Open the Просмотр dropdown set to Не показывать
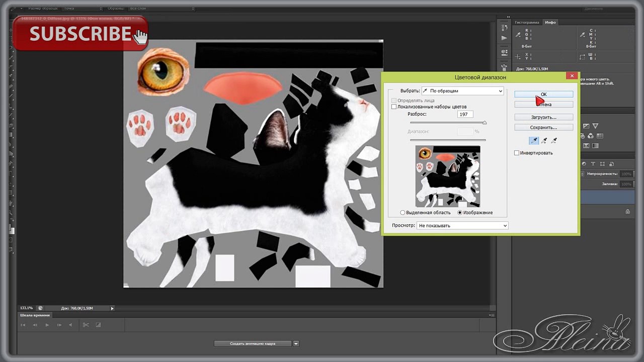 pyautogui.click(x=462, y=226)
